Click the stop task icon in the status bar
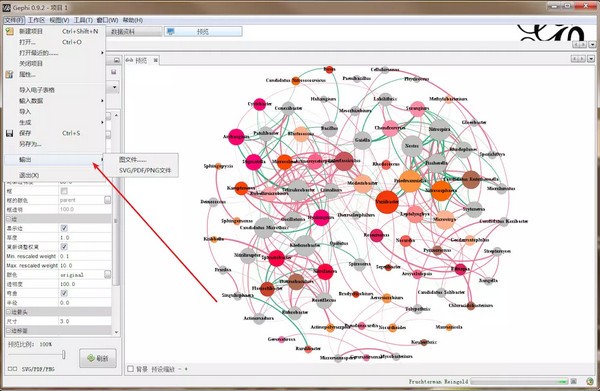 (x=574, y=381)
